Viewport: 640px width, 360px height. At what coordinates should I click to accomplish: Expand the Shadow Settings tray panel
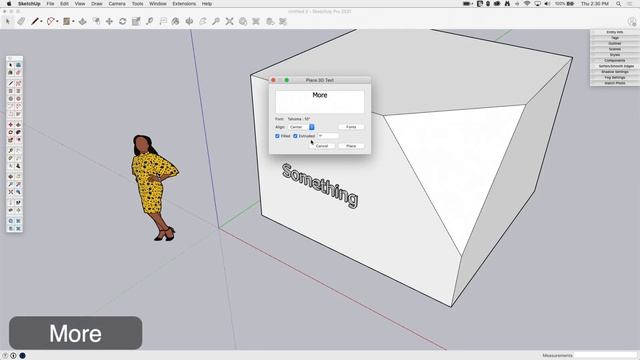click(615, 72)
